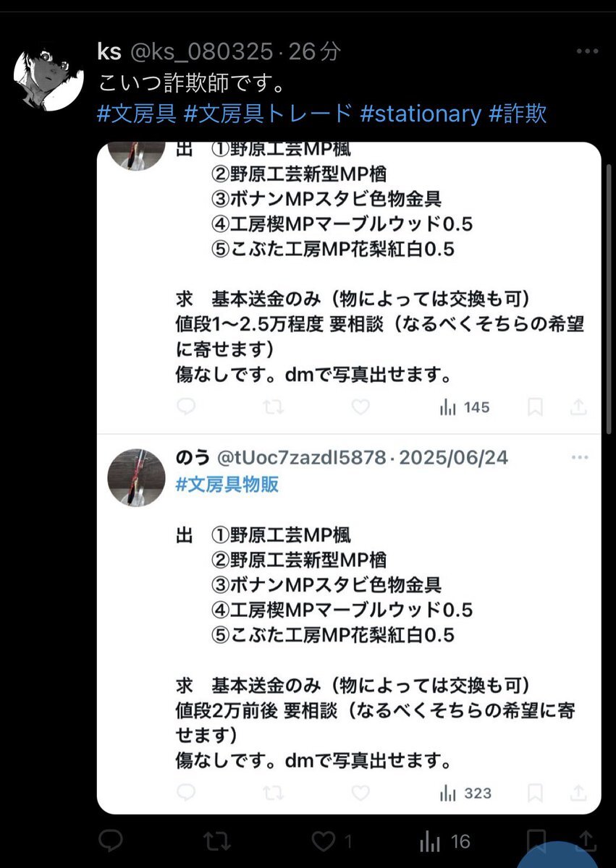Open のう profile picture dated 2025/06/24
This screenshot has width=616, height=868.
pos(137,477)
